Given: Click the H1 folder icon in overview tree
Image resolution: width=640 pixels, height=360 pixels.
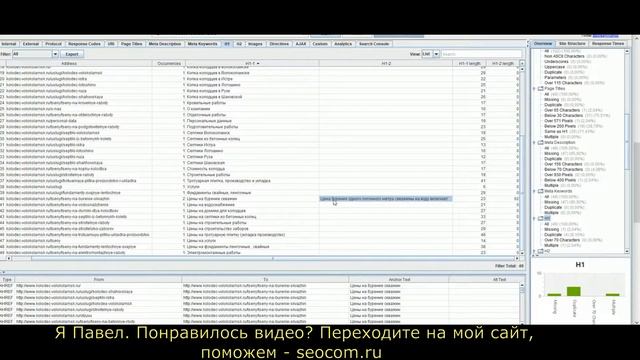Looking at the screenshot, I should pos(540,219).
